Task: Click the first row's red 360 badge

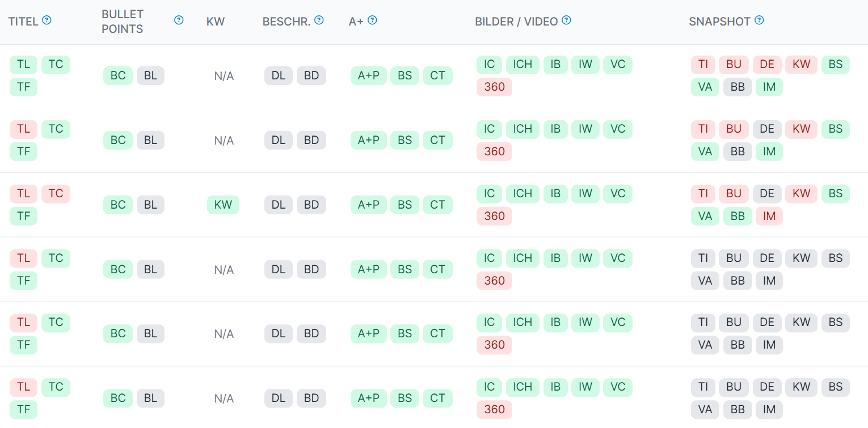Action: coord(494,87)
